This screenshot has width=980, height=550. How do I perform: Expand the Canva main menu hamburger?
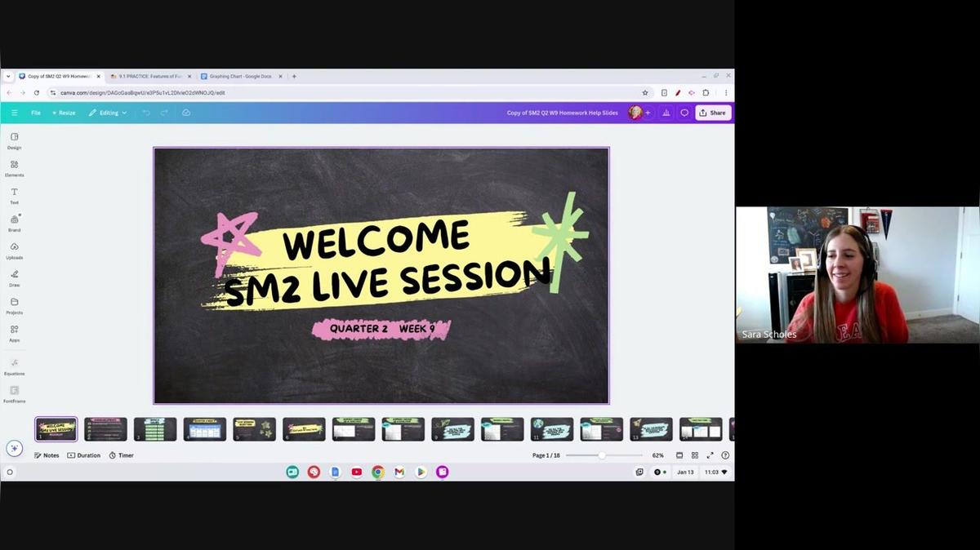pos(14,113)
